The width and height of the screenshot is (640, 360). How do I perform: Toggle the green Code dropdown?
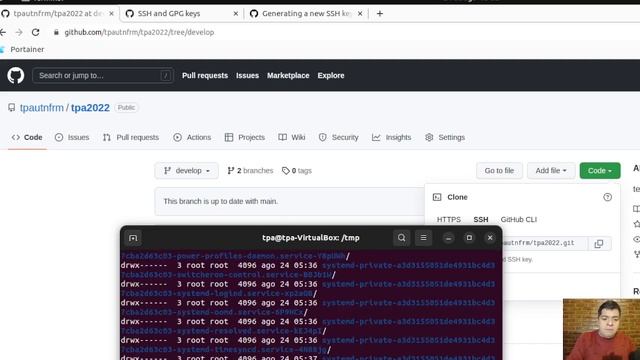click(x=600, y=171)
